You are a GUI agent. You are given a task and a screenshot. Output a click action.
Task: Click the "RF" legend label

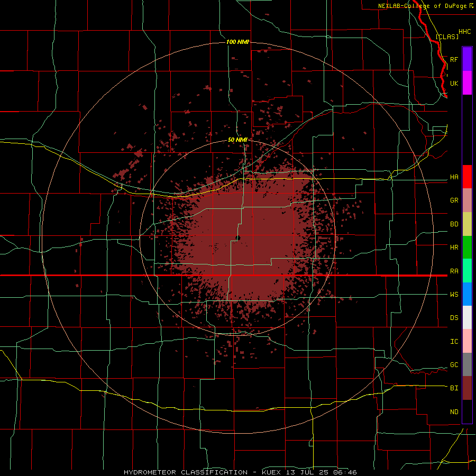tap(454, 59)
